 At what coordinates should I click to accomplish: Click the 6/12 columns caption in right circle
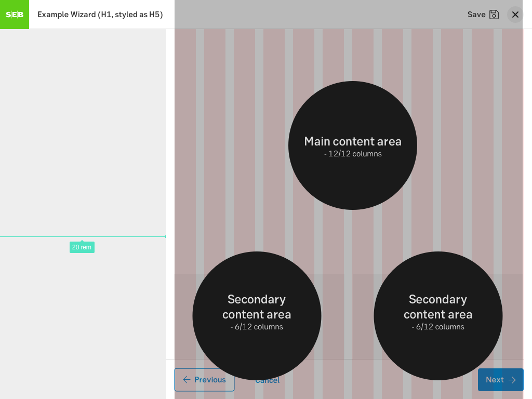tap(438, 327)
